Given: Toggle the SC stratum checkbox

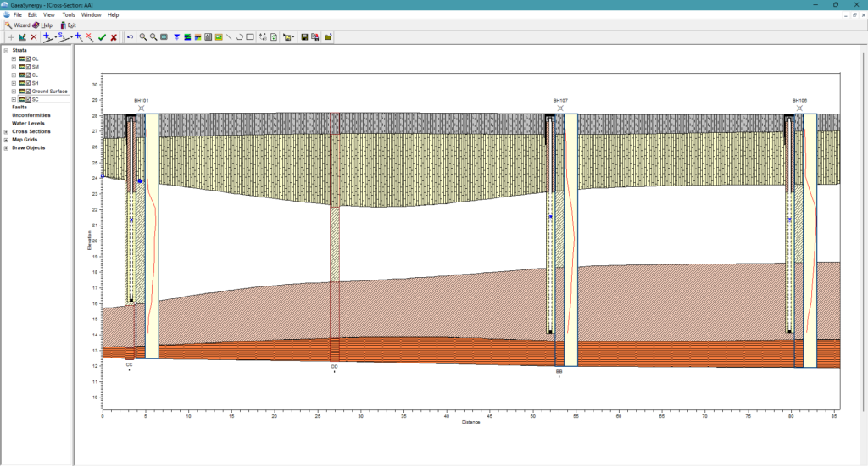Looking at the screenshot, I should pos(28,100).
